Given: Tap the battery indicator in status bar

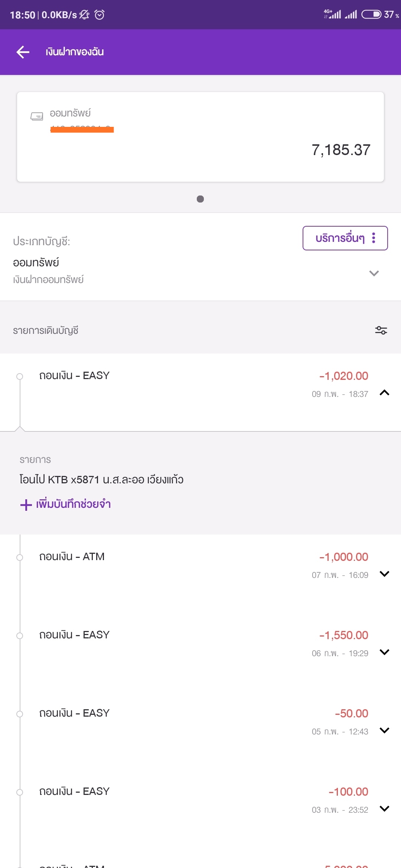Looking at the screenshot, I should tap(371, 14).
